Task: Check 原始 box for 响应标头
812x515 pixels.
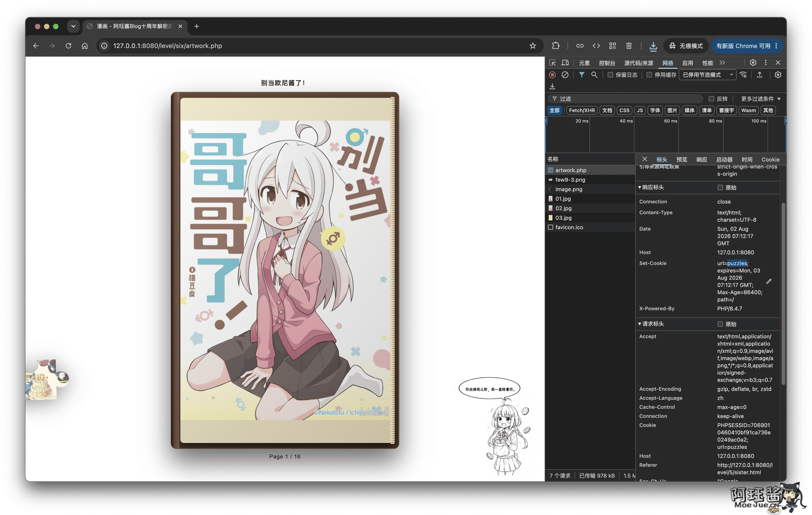Action: 720,187
